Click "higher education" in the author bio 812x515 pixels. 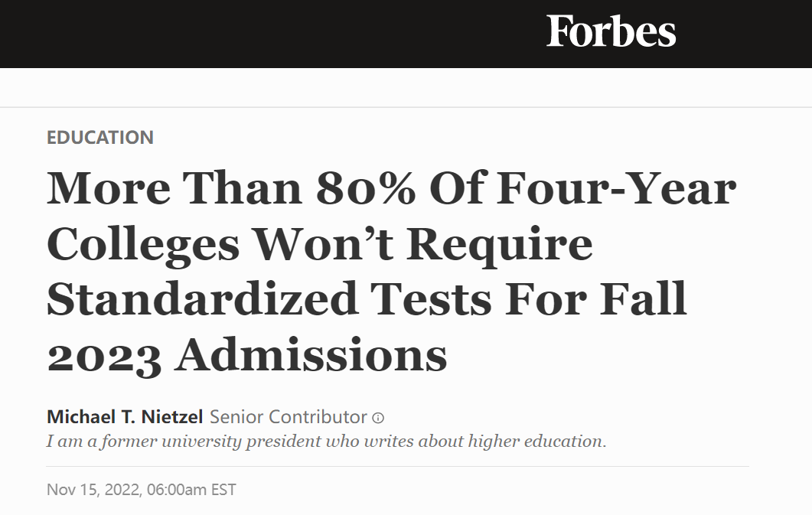[x=537, y=442]
